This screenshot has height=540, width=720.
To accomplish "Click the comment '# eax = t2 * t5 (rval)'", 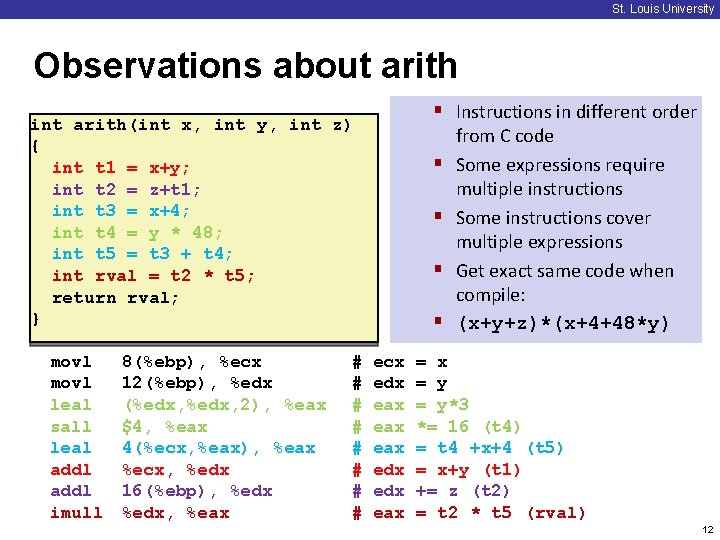I will tap(469, 512).
